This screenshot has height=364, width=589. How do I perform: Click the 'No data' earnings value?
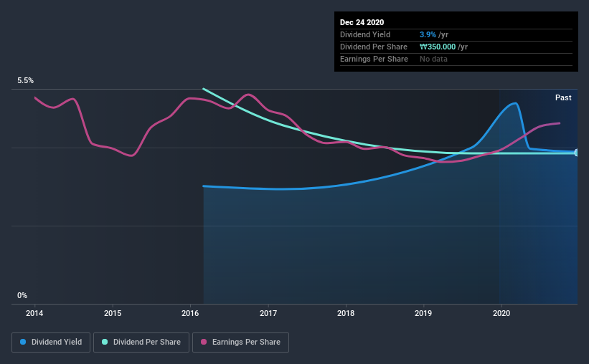click(433, 59)
